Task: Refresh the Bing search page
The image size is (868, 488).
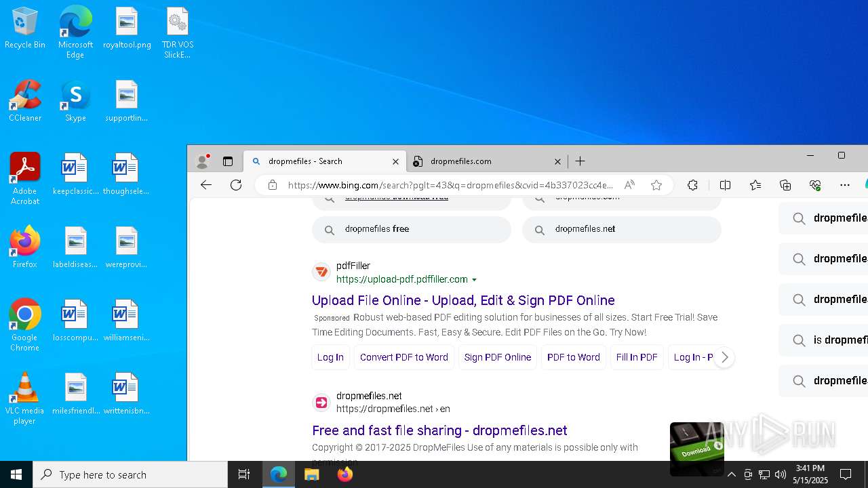Action: pyautogui.click(x=236, y=185)
